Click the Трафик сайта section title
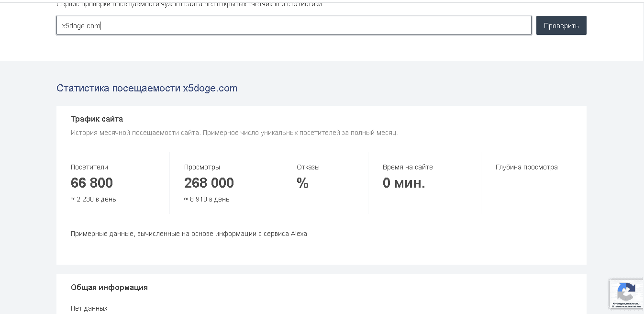The width and height of the screenshot is (644, 314). [x=97, y=119]
